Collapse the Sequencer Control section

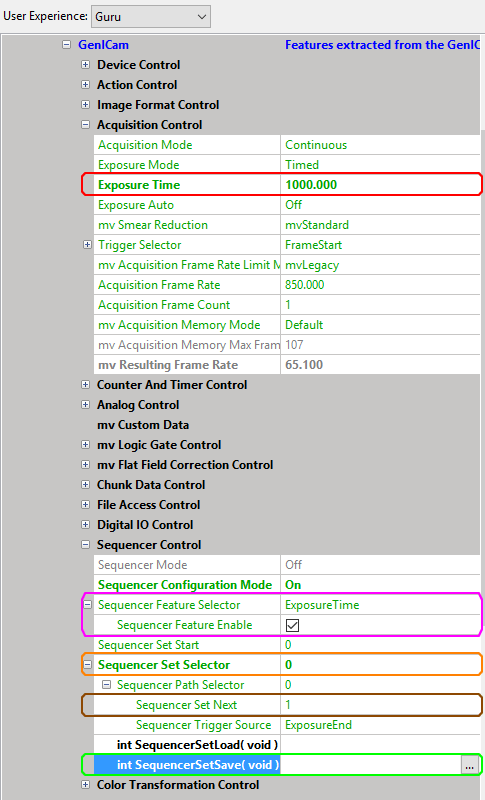(86, 545)
